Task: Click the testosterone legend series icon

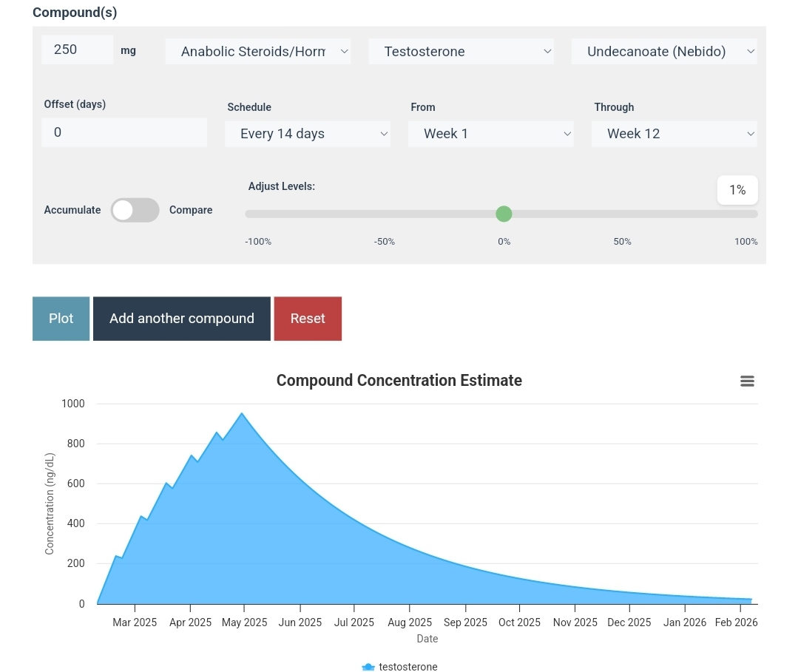Action: [368, 667]
